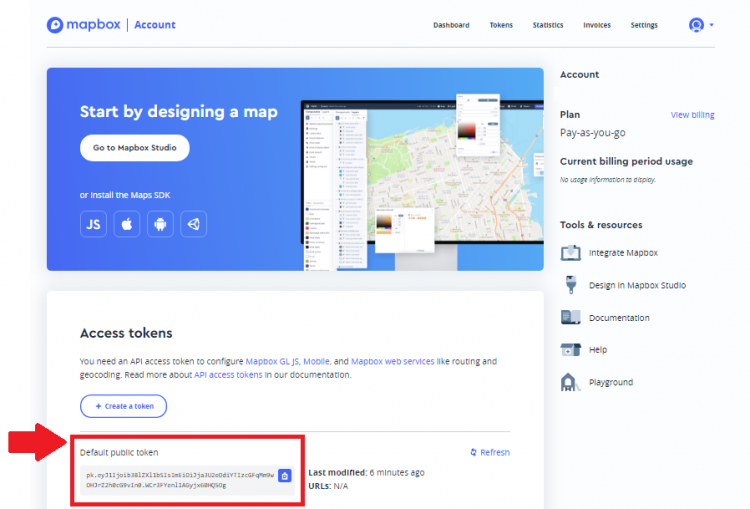
Task: Open the Settings menu item
Action: coord(644,25)
